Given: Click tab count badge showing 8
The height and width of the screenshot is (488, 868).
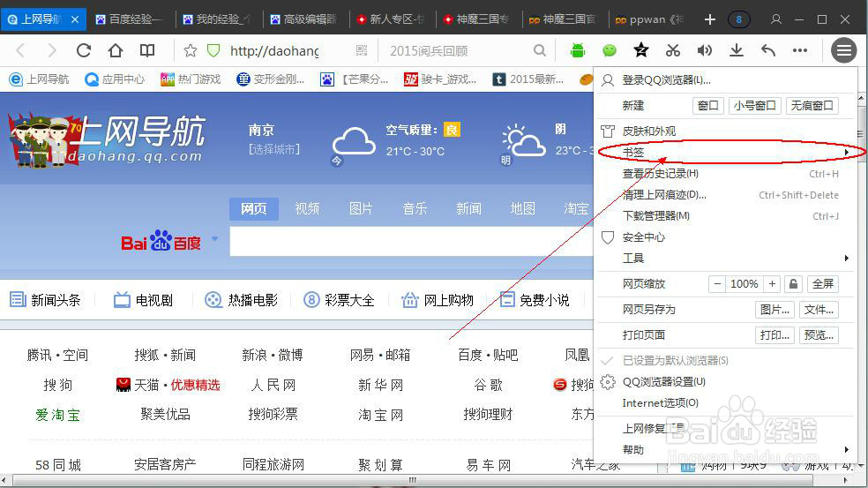Looking at the screenshot, I should (x=738, y=19).
